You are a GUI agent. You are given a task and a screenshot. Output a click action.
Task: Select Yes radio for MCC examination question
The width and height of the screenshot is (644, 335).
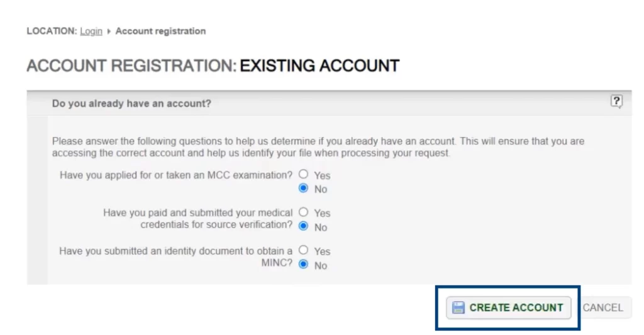click(x=304, y=174)
